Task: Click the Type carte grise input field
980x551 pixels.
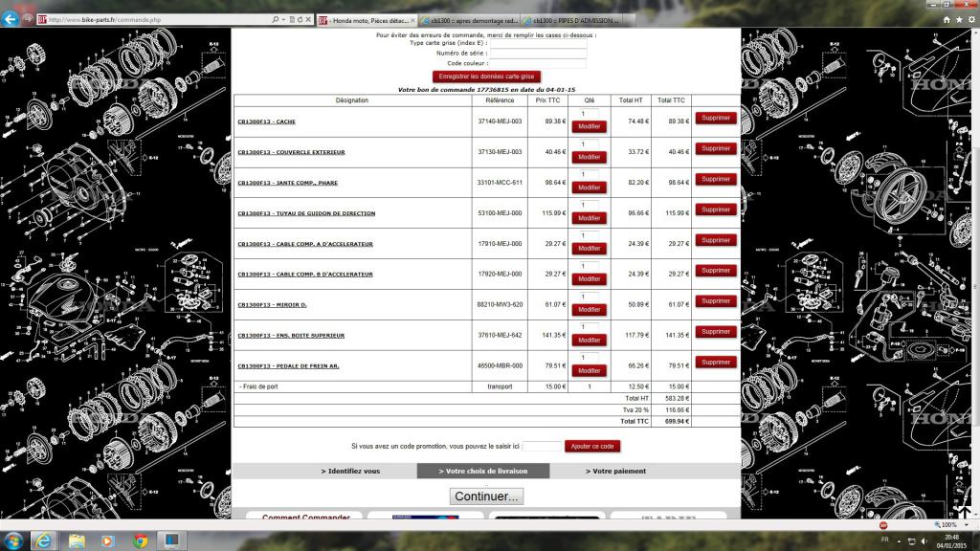Action: click(538, 43)
